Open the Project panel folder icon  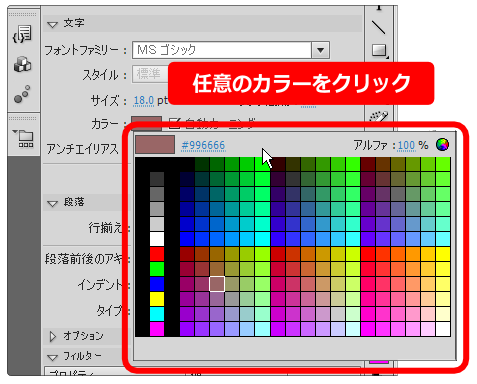pos(23,138)
